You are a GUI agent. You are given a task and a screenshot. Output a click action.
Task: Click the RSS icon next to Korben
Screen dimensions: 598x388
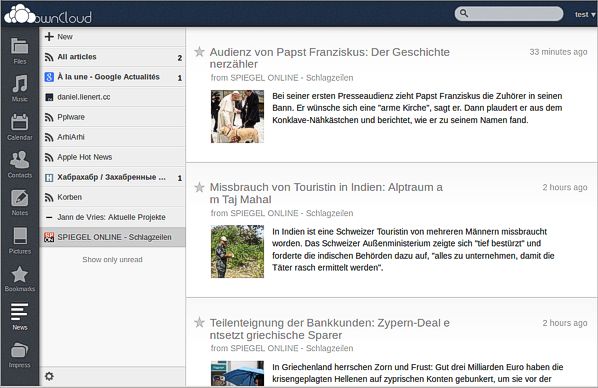(x=49, y=197)
